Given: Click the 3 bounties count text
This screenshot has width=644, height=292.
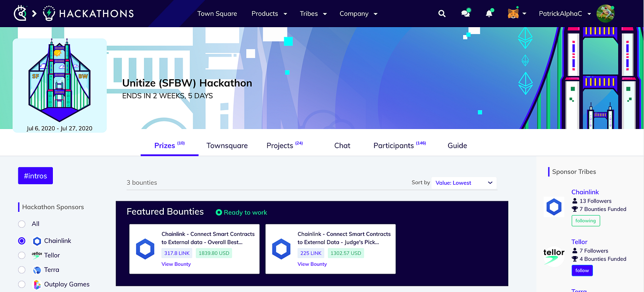Looking at the screenshot, I should (142, 183).
